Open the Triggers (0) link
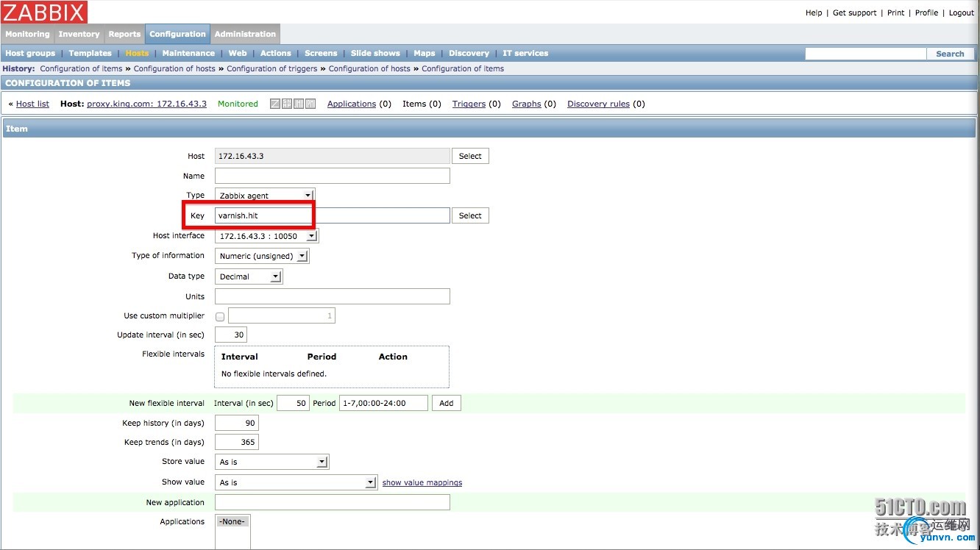 point(469,104)
